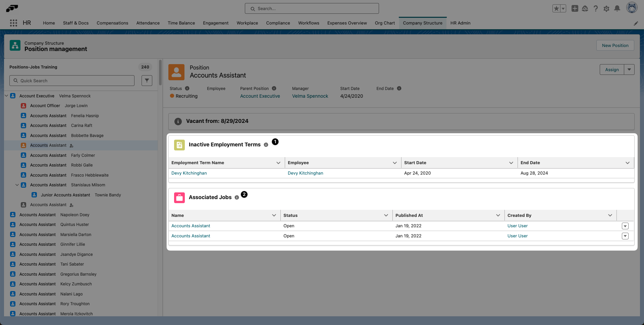This screenshot has width=644, height=325.
Task: Click the New Position button
Action: [x=615, y=45]
